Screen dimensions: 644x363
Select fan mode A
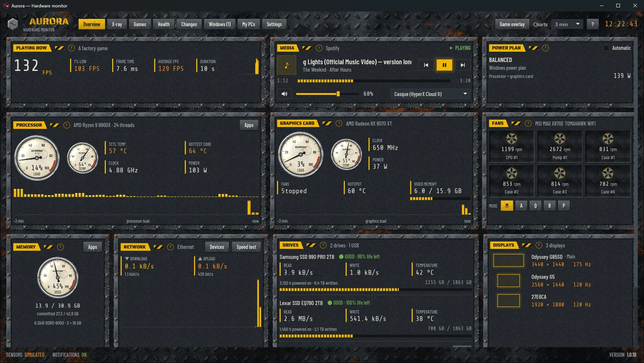pyautogui.click(x=521, y=206)
